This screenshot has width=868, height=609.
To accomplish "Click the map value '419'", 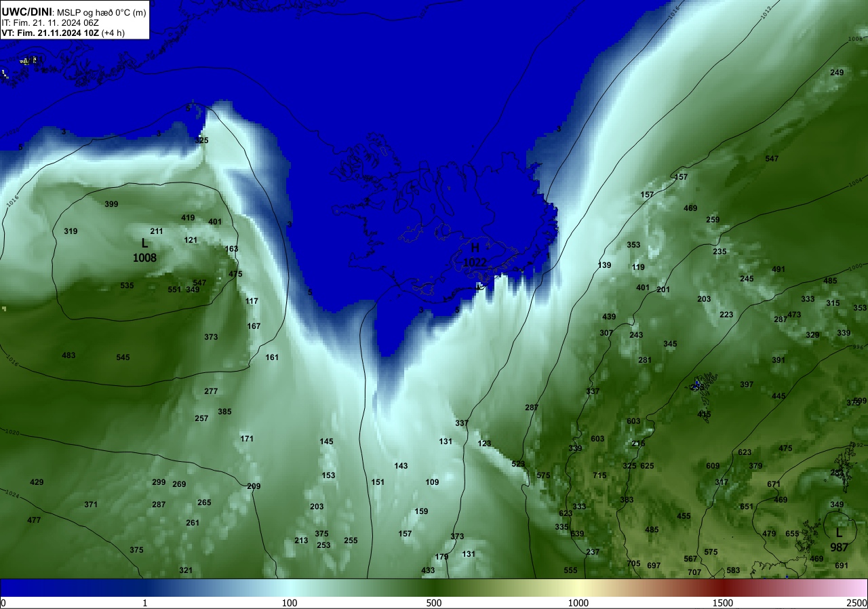I will [188, 218].
